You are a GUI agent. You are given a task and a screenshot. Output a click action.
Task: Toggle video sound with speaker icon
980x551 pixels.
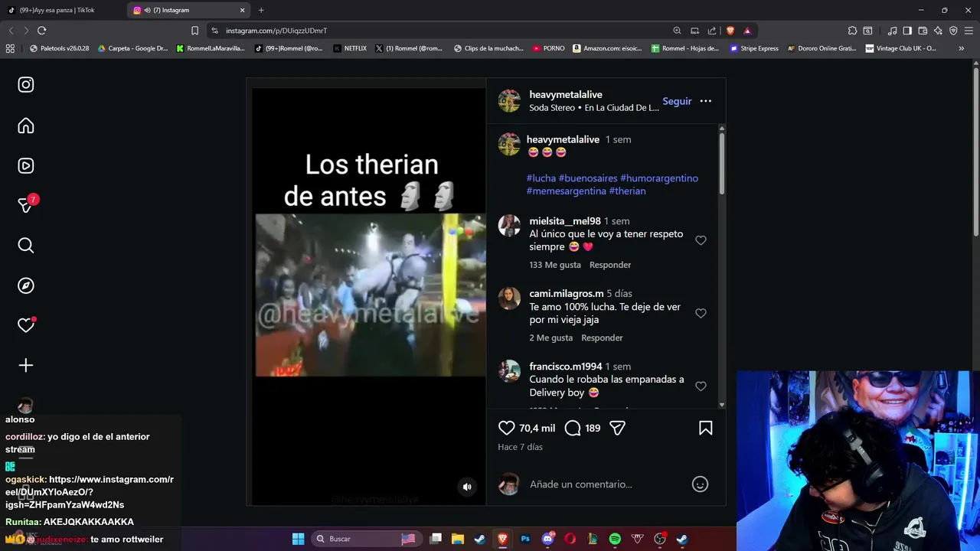pos(467,487)
